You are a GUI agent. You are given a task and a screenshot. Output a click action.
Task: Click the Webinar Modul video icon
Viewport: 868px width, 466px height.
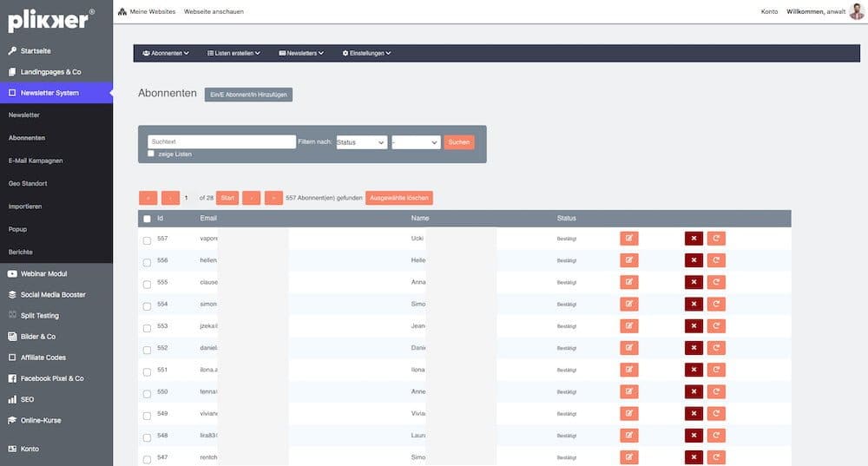(x=12, y=273)
